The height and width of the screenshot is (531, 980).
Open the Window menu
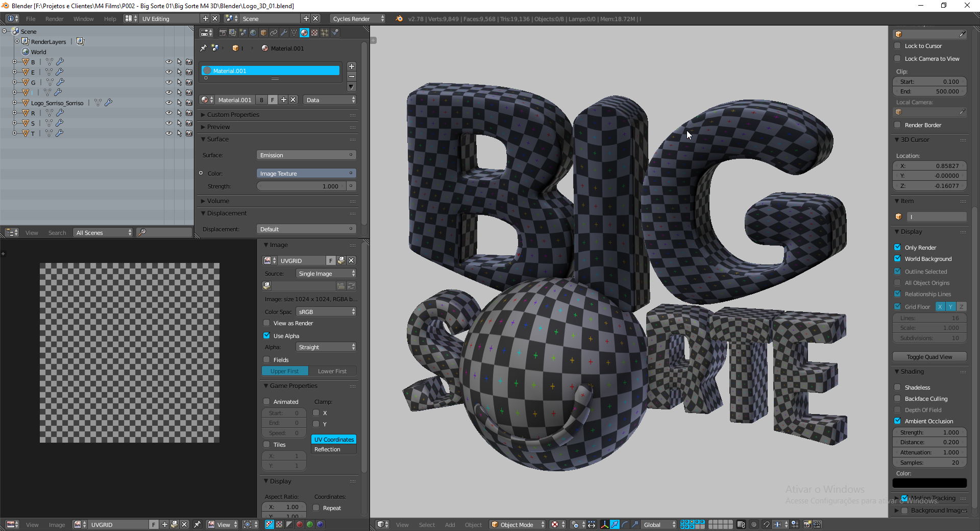[x=84, y=19]
